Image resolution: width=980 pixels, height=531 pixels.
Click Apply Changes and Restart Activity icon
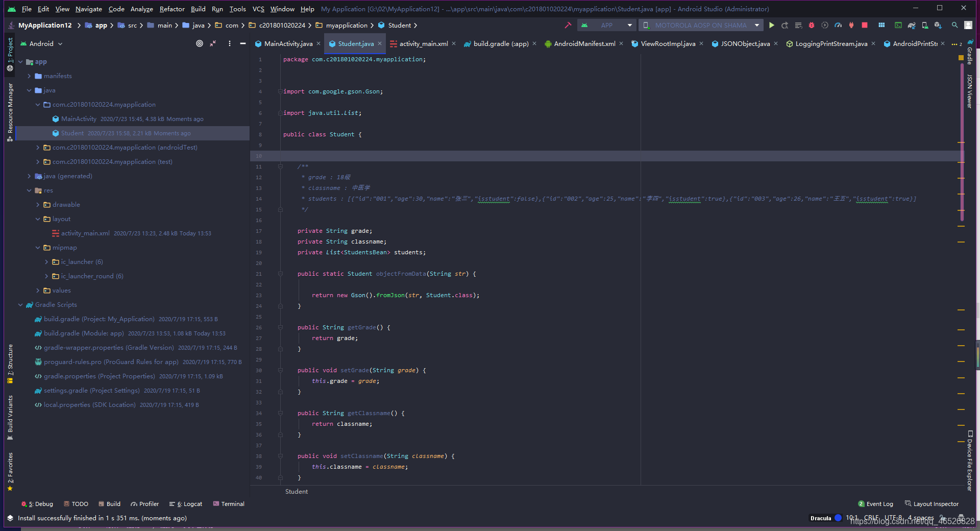(785, 25)
